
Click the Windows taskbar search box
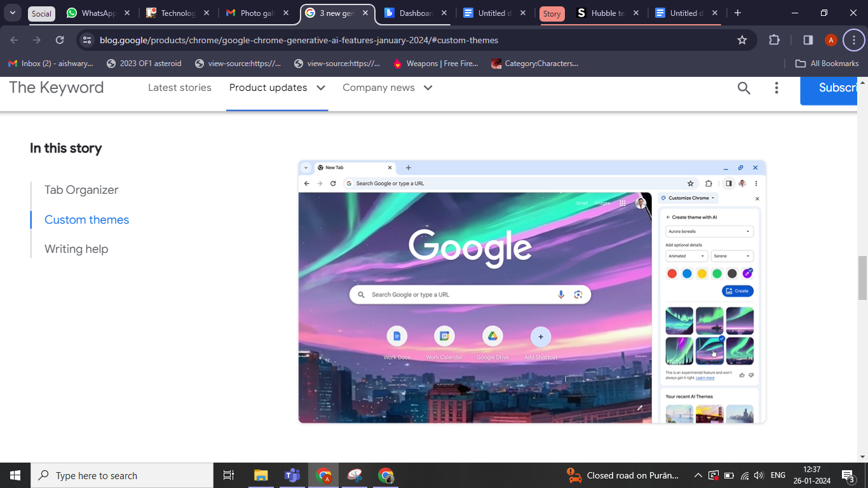coord(122,475)
